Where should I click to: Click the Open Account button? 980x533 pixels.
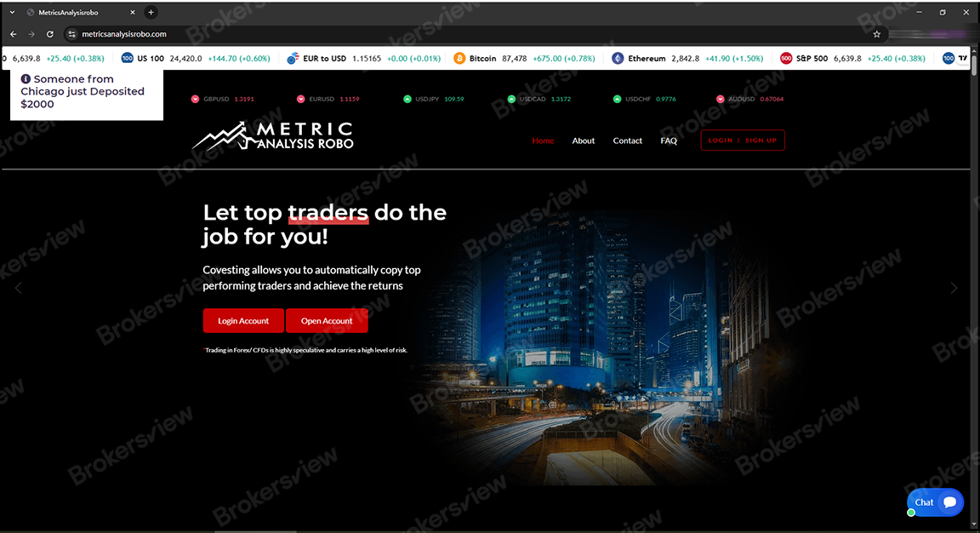point(327,321)
